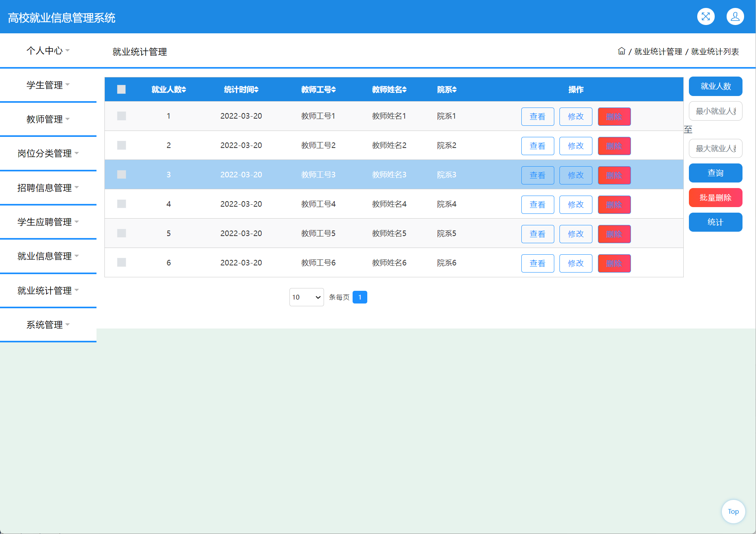The width and height of the screenshot is (756, 534).
Task: Toggle the select-all checkbox in table header
Action: (x=121, y=89)
